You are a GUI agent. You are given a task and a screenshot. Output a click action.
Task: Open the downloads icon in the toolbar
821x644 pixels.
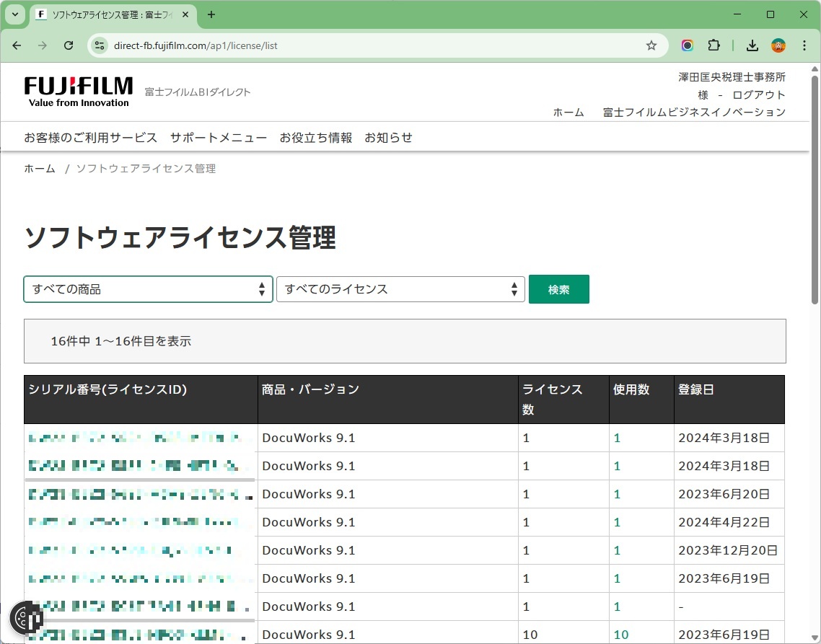coord(752,45)
